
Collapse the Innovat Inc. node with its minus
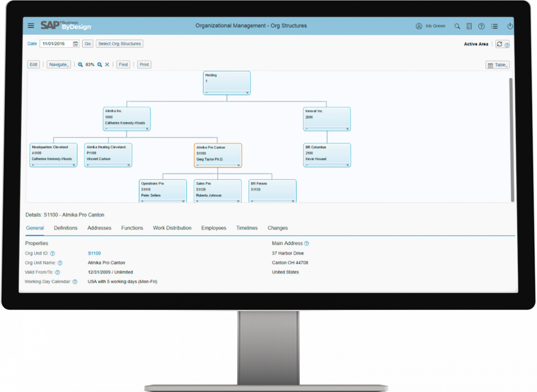coord(307,129)
